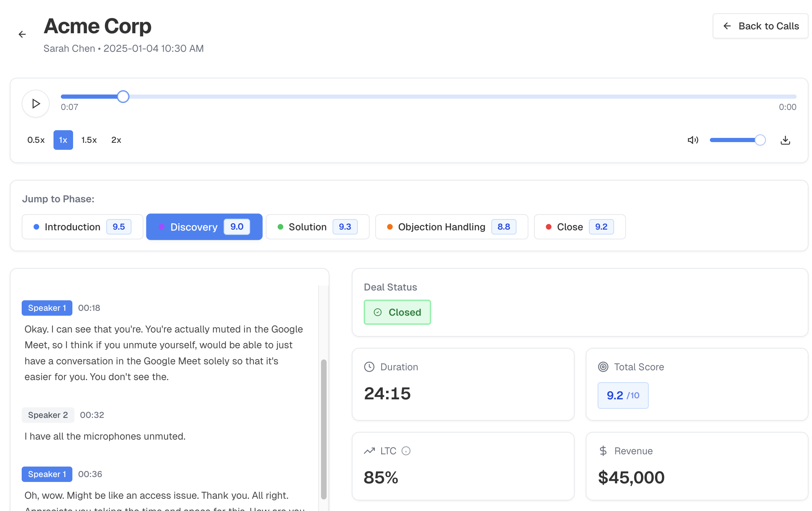Click the audio progress slider handle
Image resolution: width=812 pixels, height=511 pixels.
[x=123, y=97]
